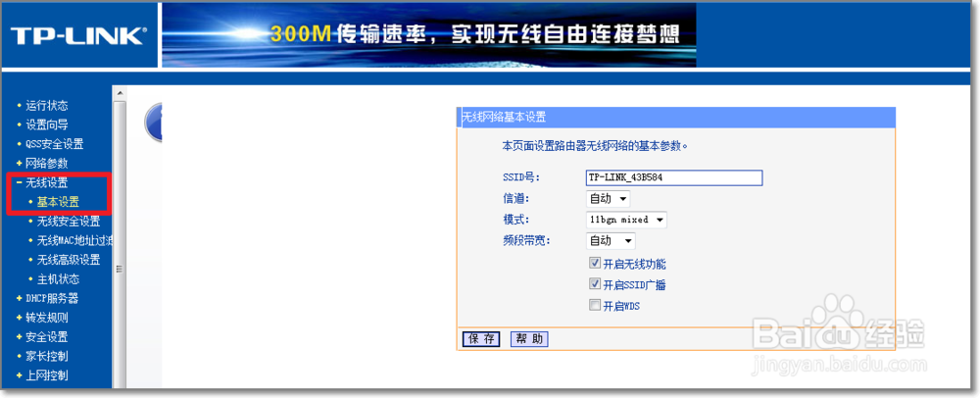Open the 信道 dropdown
This screenshot has width=980, height=398.
[609, 199]
